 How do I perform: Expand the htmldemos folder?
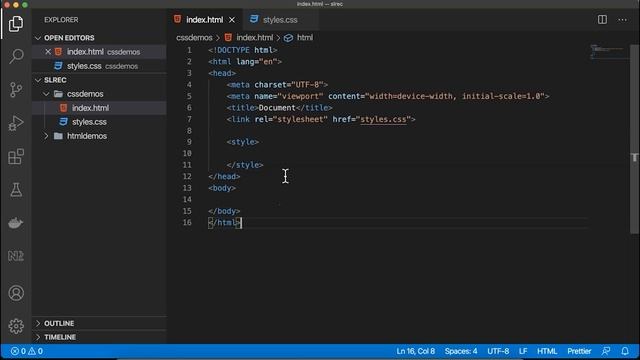tap(46, 136)
